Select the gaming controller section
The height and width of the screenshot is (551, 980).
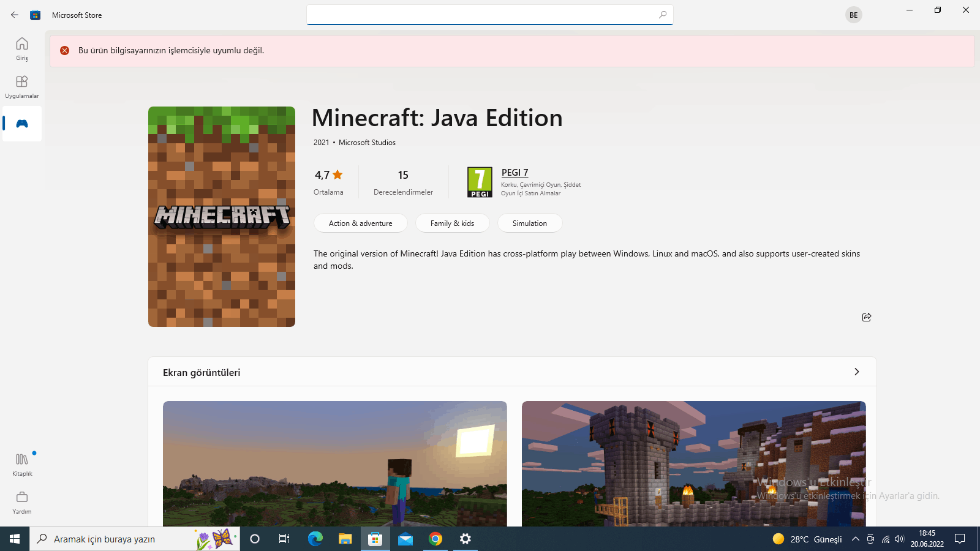pyautogui.click(x=22, y=124)
